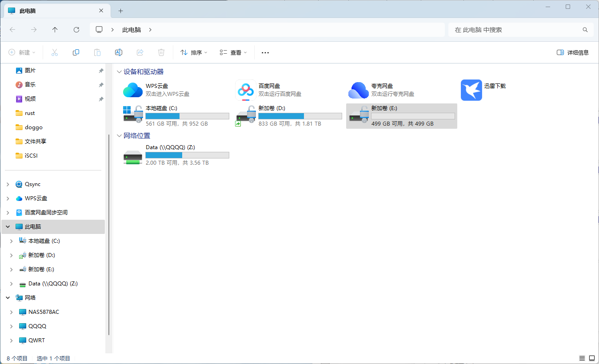This screenshot has height=364, width=599.
Task: Open the 迅雷下载 icon
Action: click(x=471, y=90)
